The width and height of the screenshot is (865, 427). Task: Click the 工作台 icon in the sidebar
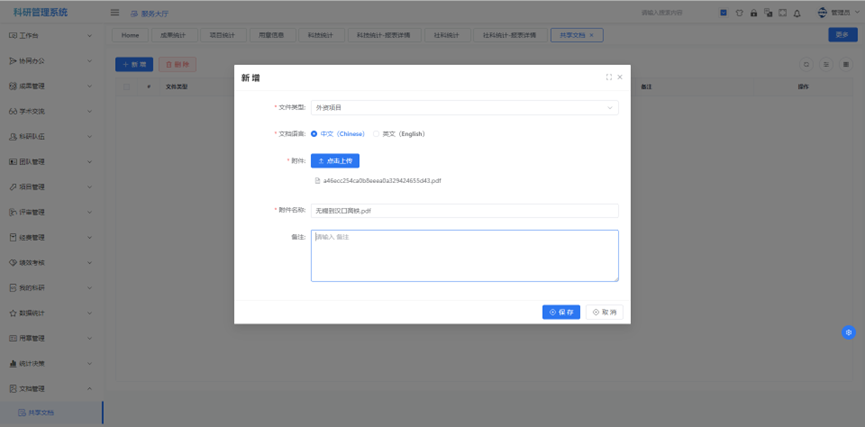[x=13, y=35]
